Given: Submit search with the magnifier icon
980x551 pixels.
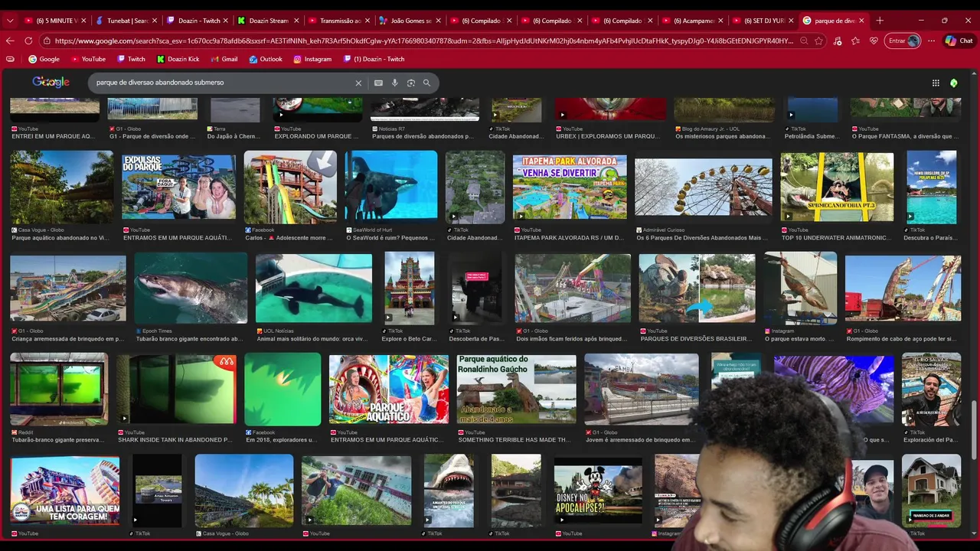Looking at the screenshot, I should 426,83.
